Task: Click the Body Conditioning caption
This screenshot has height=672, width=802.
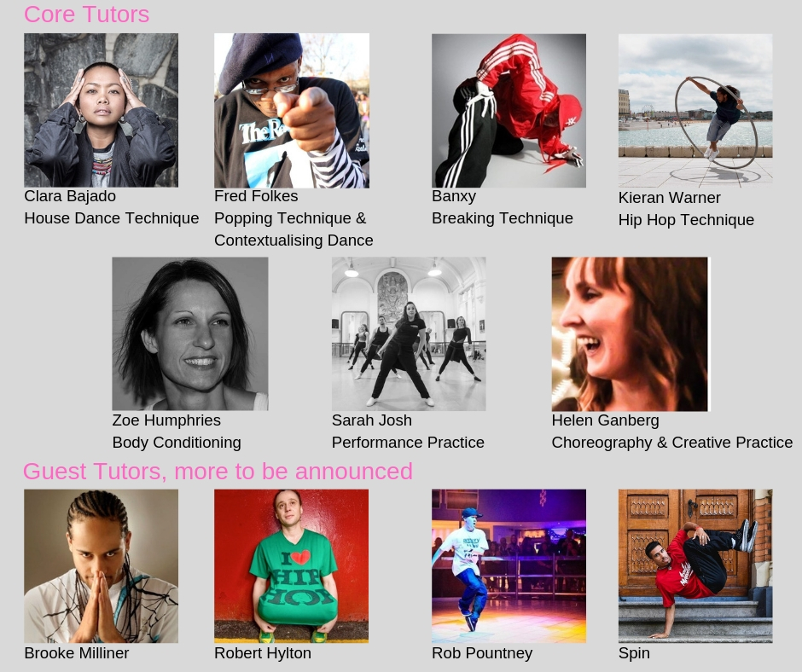Action: click(x=177, y=443)
